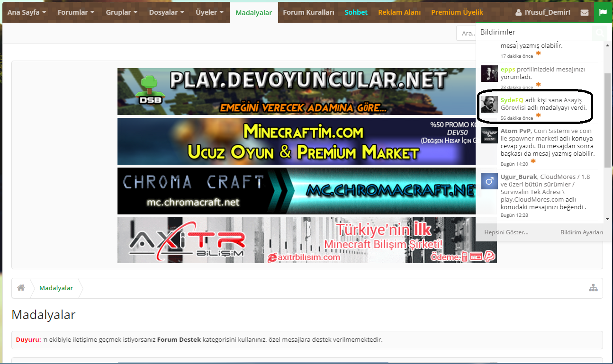Click the "Bugün 13:28" timestamp
The height and width of the screenshot is (364, 613).
tap(514, 215)
